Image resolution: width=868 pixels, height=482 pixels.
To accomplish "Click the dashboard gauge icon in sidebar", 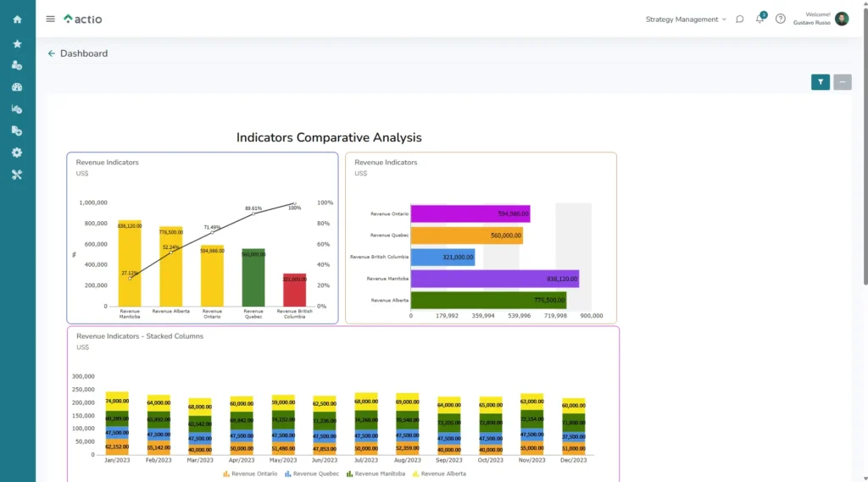I will (x=17, y=86).
